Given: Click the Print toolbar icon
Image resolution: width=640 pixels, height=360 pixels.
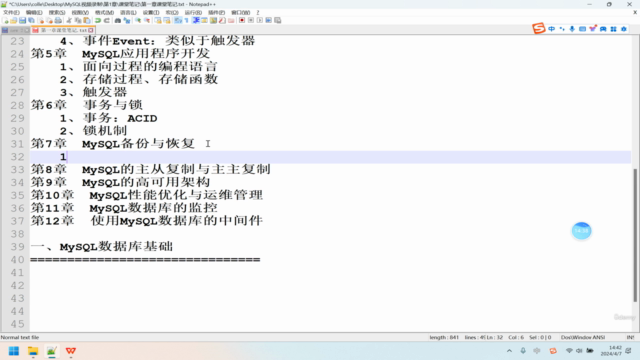Looking at the screenshot, I should tap(58, 20).
